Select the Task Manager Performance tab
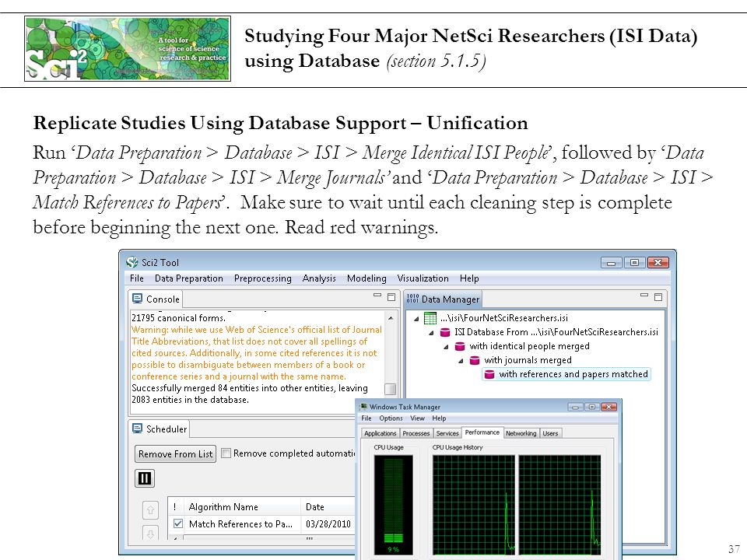 tap(482, 432)
